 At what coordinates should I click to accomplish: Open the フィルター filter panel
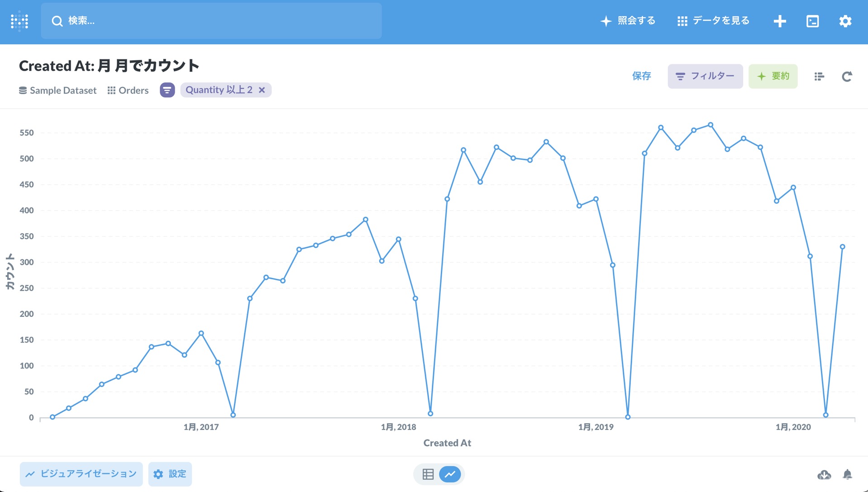click(x=705, y=76)
